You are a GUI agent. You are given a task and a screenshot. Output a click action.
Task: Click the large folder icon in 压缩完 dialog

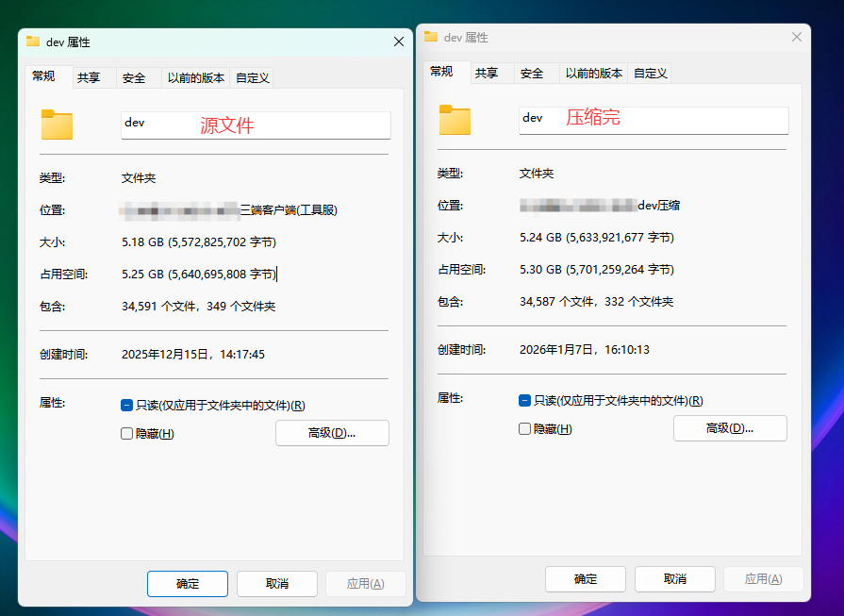click(455, 120)
